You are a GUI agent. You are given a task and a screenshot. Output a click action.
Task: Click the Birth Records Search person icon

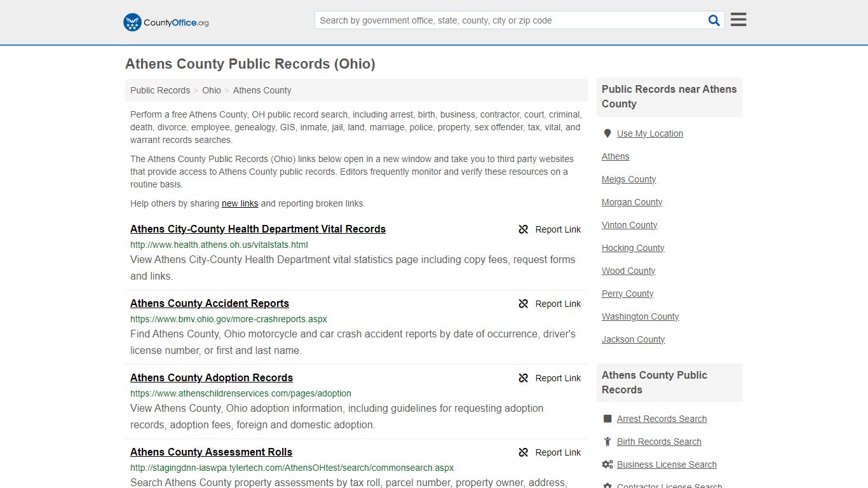607,442
